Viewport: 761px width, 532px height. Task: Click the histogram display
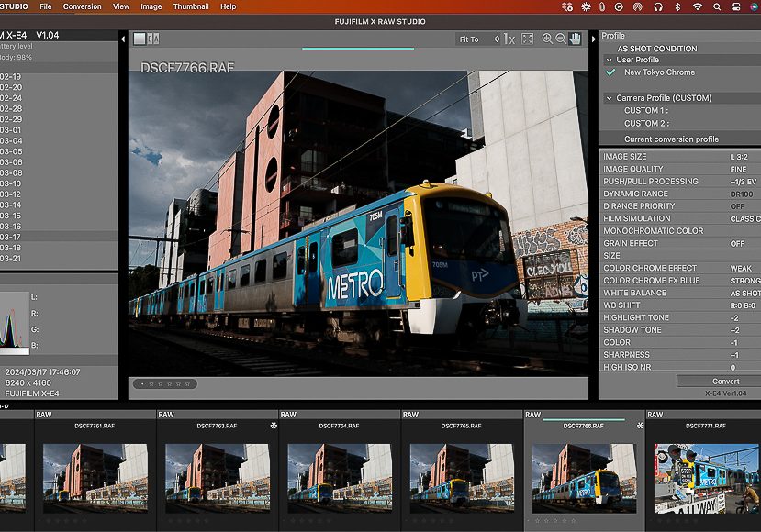(15, 322)
